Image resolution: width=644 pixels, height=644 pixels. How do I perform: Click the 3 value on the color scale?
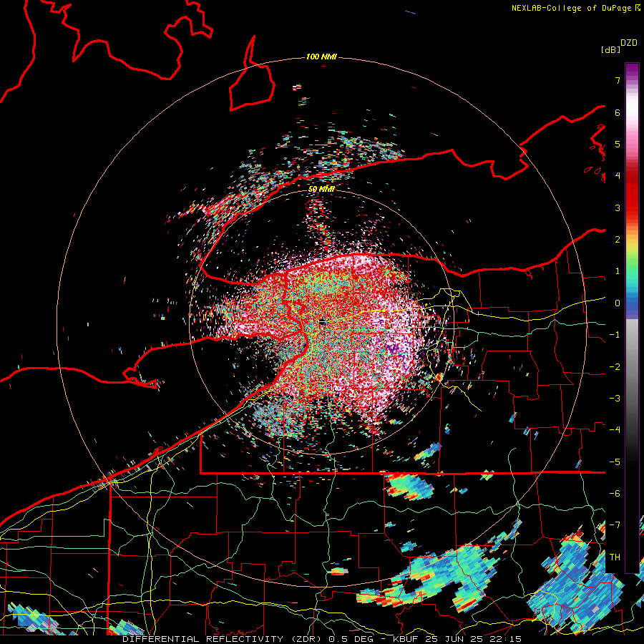[618, 208]
